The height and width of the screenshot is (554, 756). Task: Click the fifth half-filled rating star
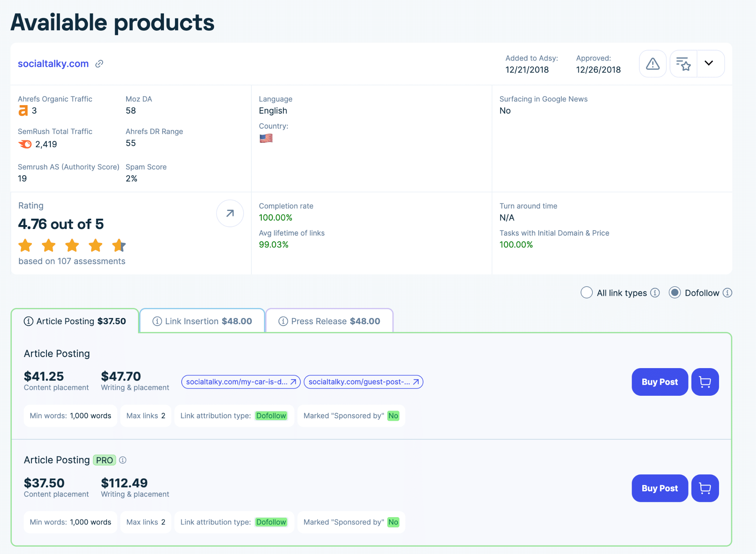[119, 245]
